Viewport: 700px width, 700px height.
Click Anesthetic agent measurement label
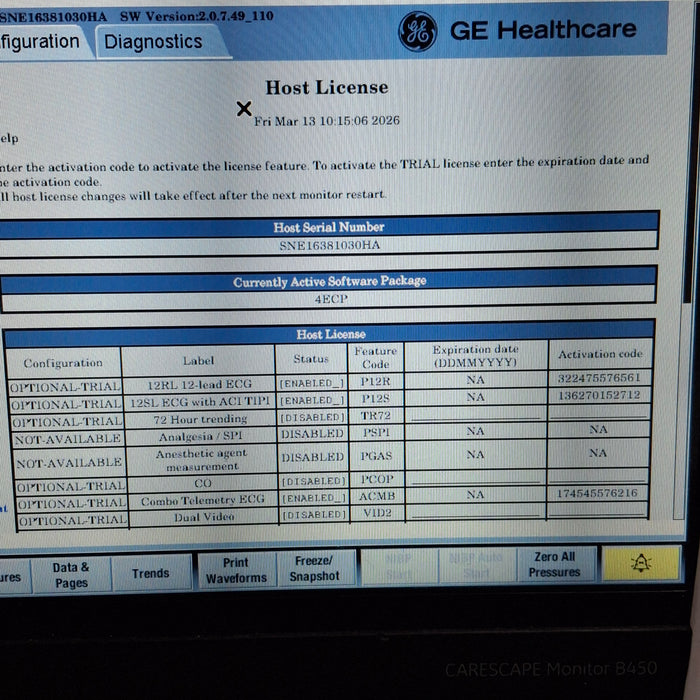click(x=202, y=460)
